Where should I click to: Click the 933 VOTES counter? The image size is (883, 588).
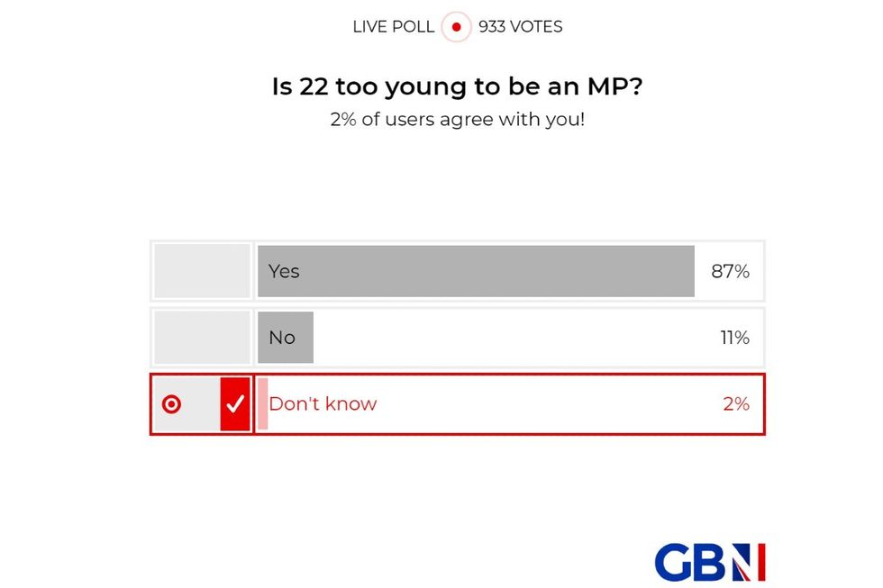click(520, 27)
